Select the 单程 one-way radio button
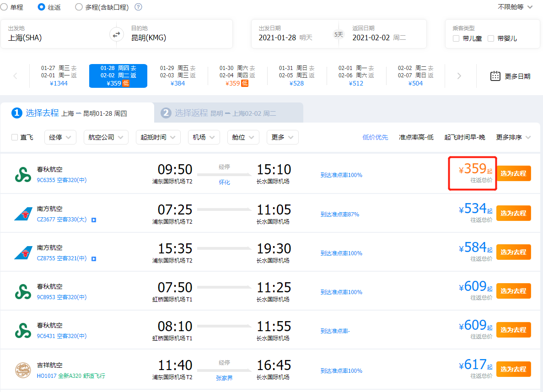543x392 pixels. [x=4, y=7]
